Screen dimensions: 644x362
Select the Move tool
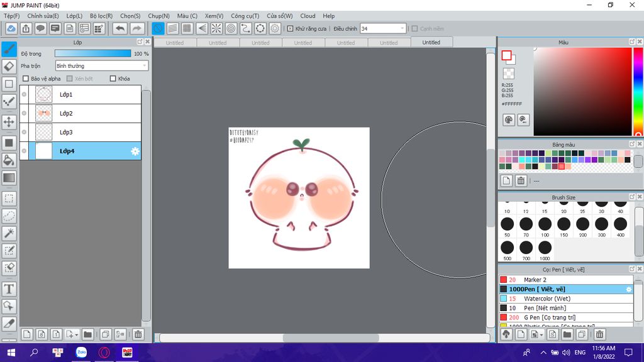9,122
